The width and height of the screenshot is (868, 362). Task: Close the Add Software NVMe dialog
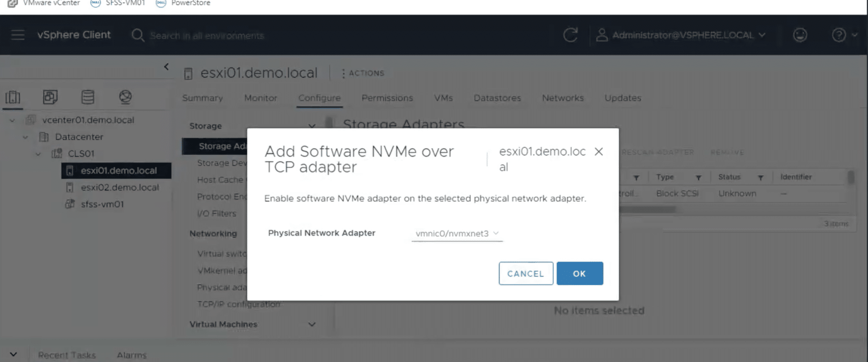(599, 152)
